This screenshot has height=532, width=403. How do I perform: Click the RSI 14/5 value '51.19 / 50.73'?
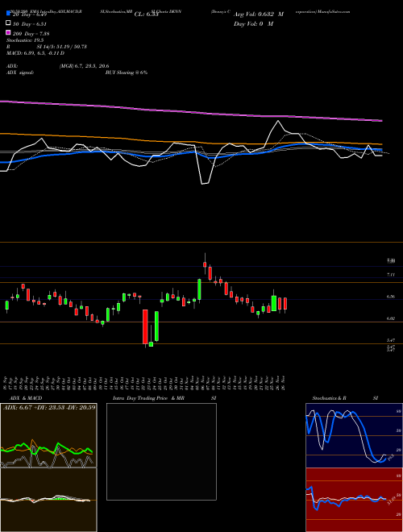[71, 47]
